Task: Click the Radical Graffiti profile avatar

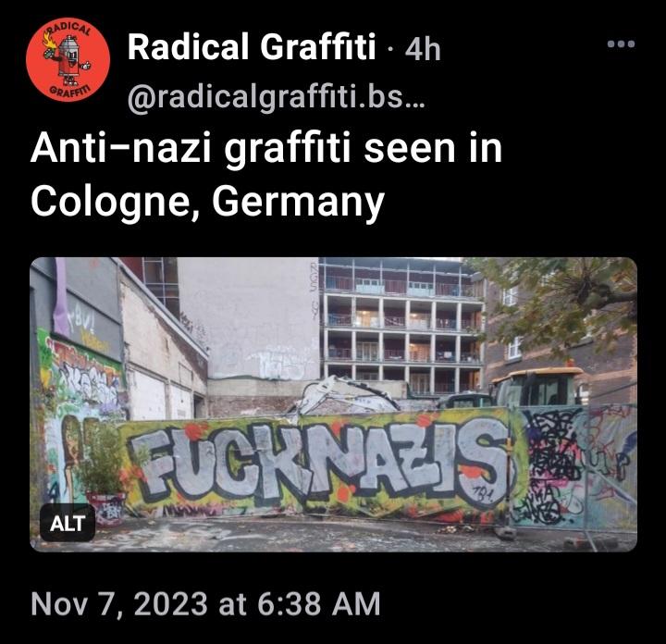Action: [68, 59]
